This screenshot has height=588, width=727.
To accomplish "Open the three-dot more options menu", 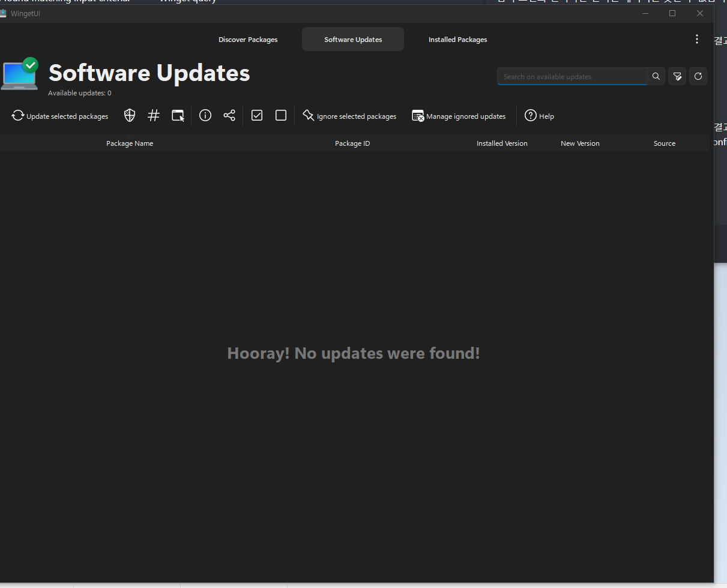I will pos(697,39).
